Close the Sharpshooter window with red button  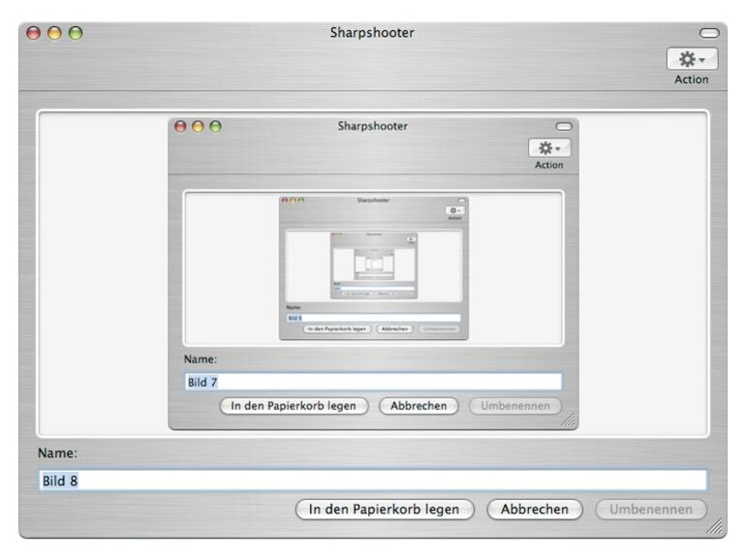[33, 33]
